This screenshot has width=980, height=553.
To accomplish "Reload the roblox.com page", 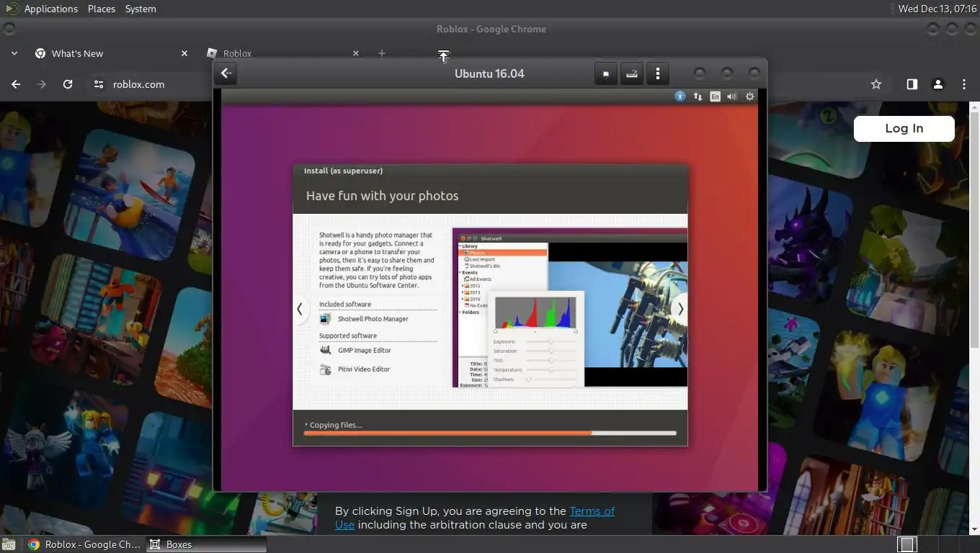I will 68,84.
